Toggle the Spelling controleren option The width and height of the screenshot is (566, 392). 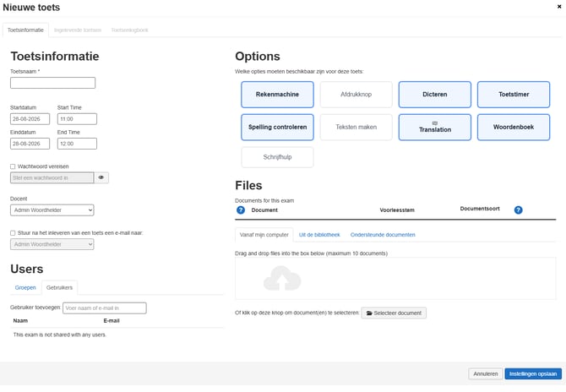277,127
